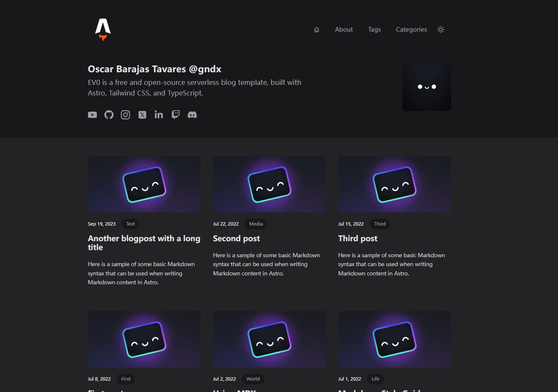Open the X (Twitter) icon
Screen dimensions: 558x392
142,115
